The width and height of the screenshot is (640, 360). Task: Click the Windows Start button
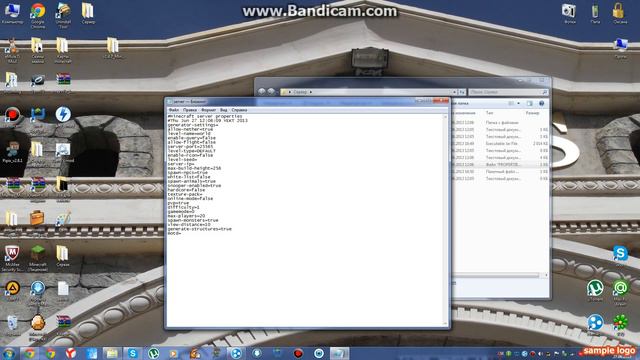pos(9,353)
